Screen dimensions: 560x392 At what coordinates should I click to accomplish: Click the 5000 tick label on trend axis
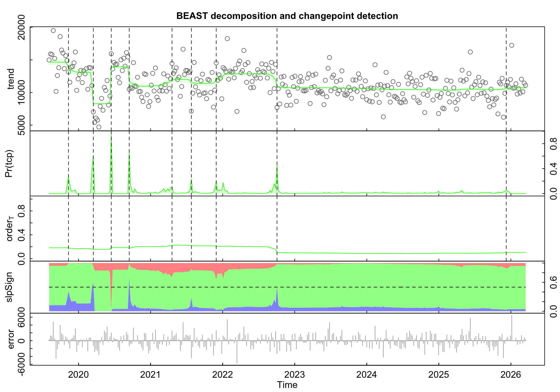pos(21,125)
